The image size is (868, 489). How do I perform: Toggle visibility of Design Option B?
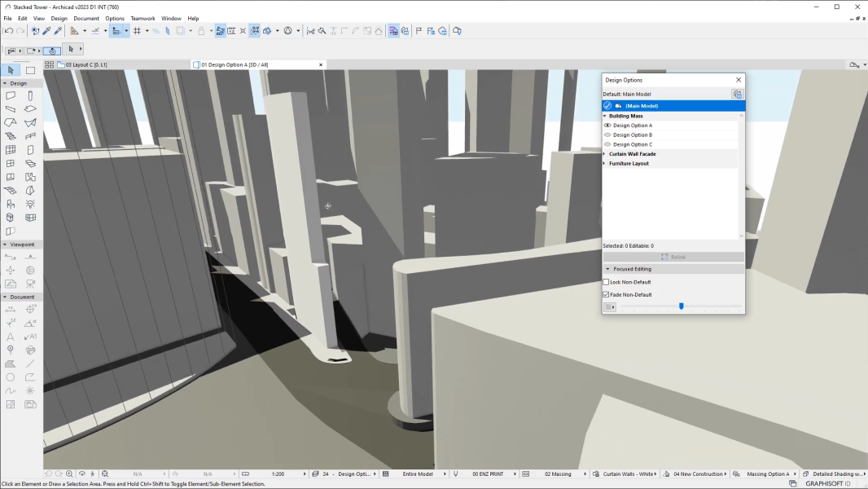[607, 135]
